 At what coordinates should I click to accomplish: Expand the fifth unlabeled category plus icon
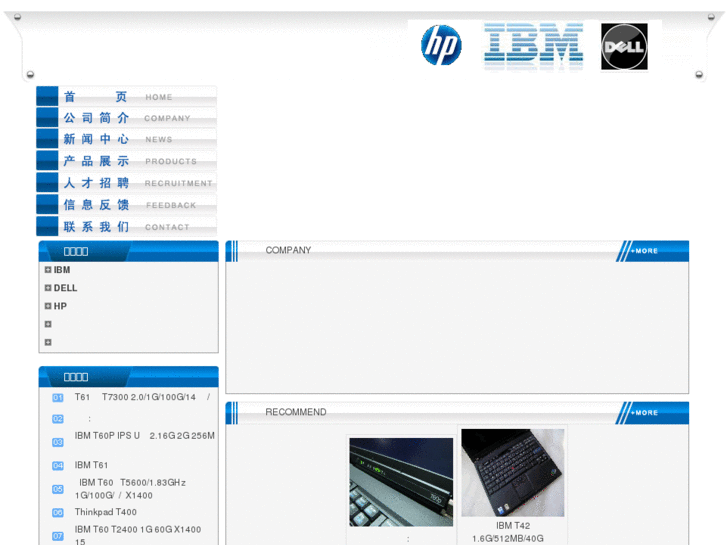point(48,342)
